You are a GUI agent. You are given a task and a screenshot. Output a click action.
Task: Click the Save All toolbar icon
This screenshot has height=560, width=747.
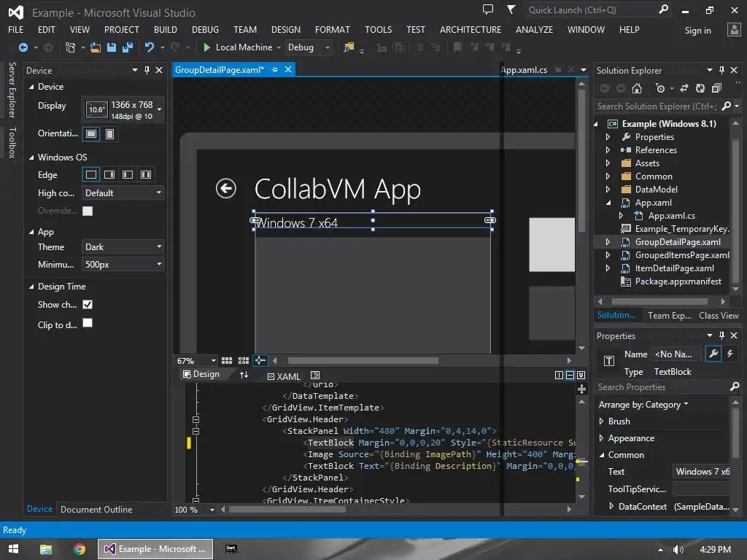click(128, 47)
